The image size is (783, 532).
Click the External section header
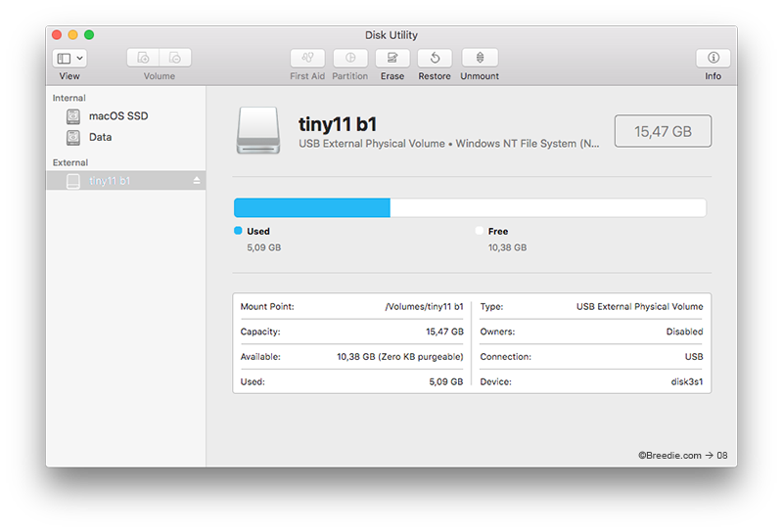[x=70, y=162]
